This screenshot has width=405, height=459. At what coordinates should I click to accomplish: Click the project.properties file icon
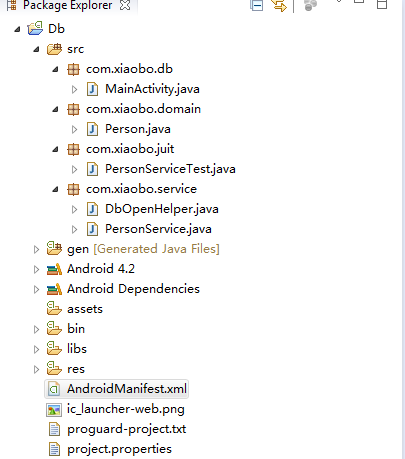(54, 449)
